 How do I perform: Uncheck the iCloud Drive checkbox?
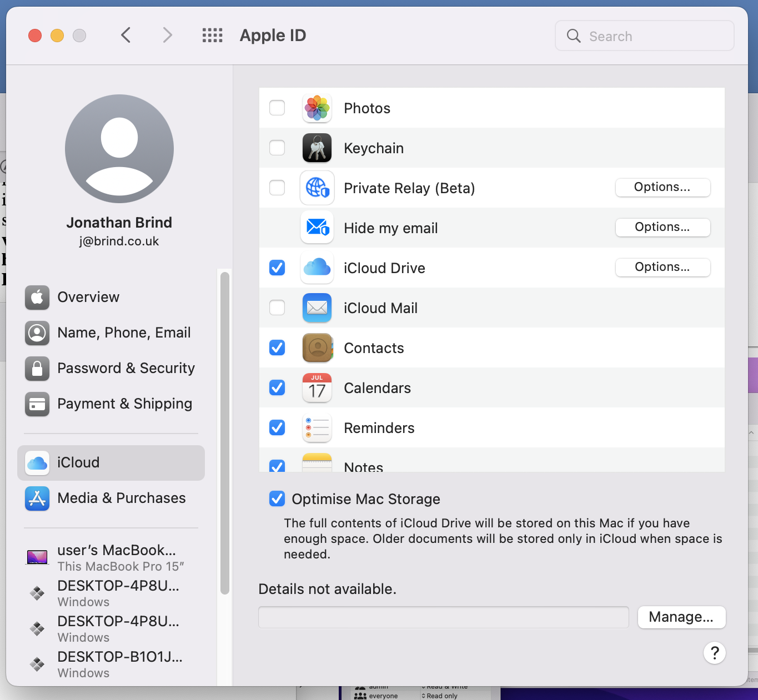point(277,268)
